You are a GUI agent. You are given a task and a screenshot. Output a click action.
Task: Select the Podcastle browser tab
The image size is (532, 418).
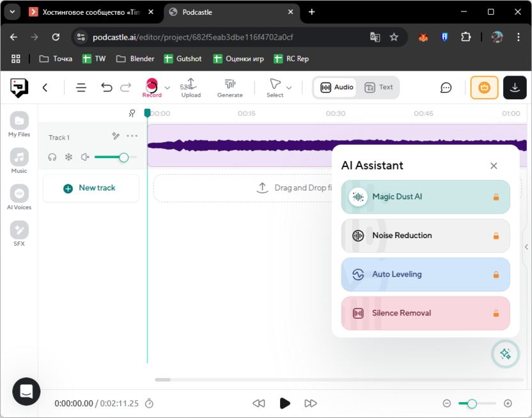(231, 12)
